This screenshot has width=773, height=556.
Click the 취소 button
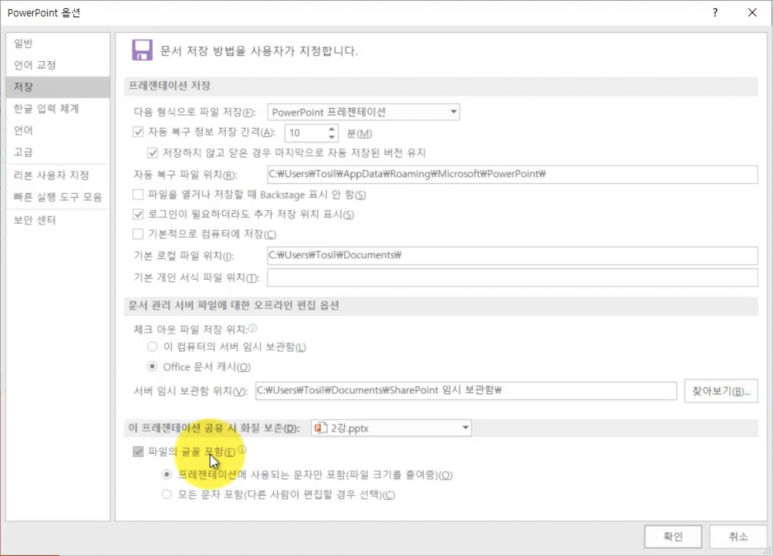click(738, 536)
